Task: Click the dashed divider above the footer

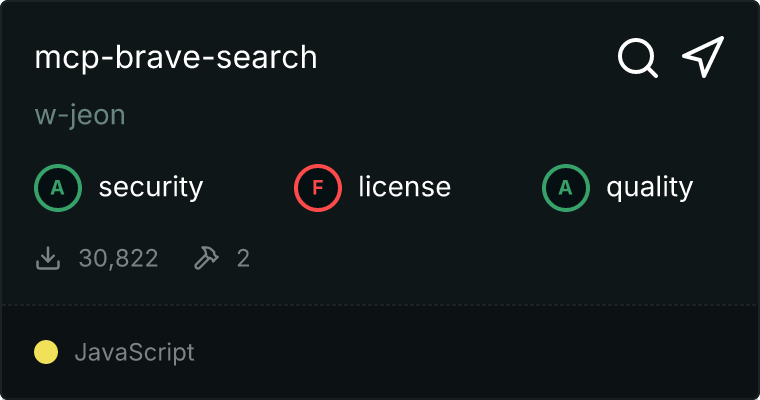Action: (380, 304)
